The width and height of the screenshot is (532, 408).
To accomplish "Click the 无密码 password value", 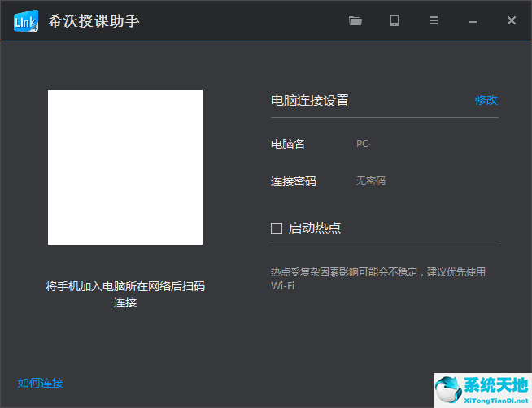I will (x=371, y=181).
